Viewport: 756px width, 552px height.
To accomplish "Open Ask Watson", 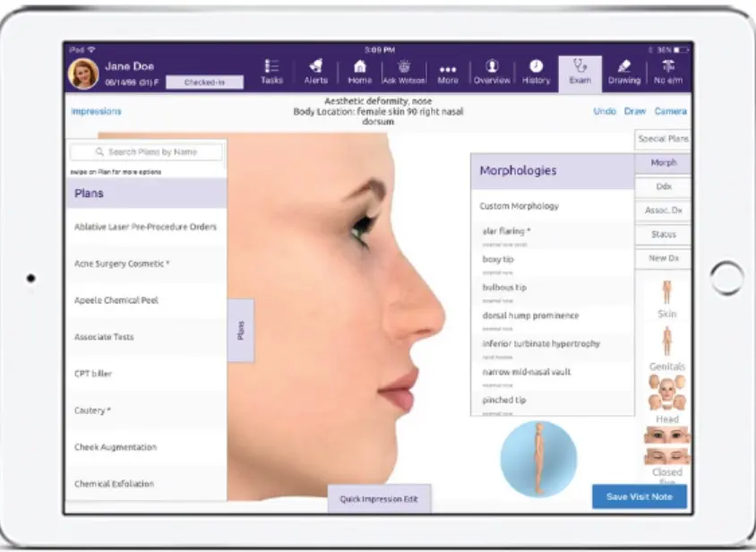I will (x=403, y=72).
